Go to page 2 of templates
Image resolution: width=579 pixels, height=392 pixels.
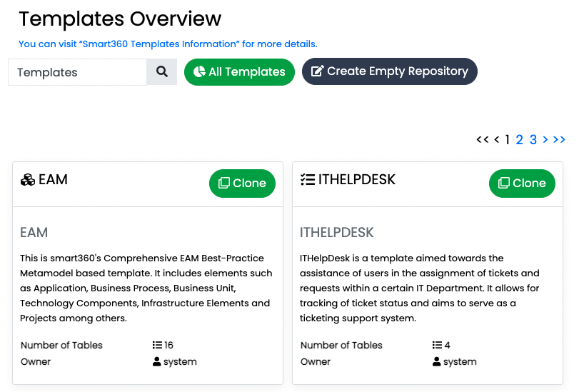519,140
